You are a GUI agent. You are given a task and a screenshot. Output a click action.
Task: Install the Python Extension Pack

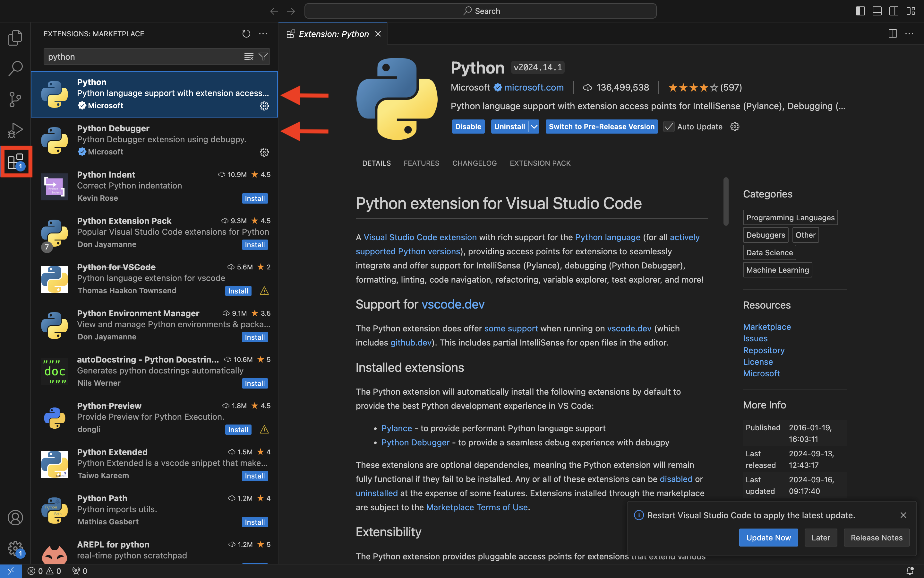255,245
